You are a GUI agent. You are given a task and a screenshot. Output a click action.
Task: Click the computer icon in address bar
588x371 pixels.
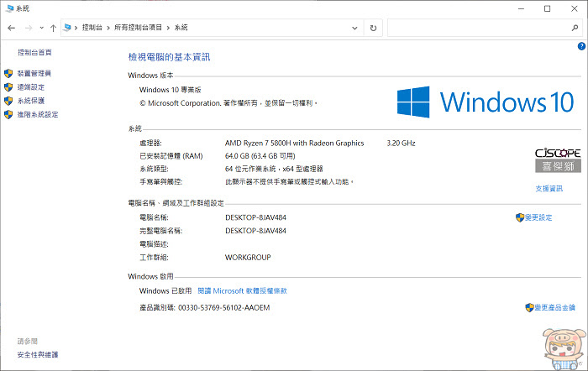pyautogui.click(x=67, y=28)
